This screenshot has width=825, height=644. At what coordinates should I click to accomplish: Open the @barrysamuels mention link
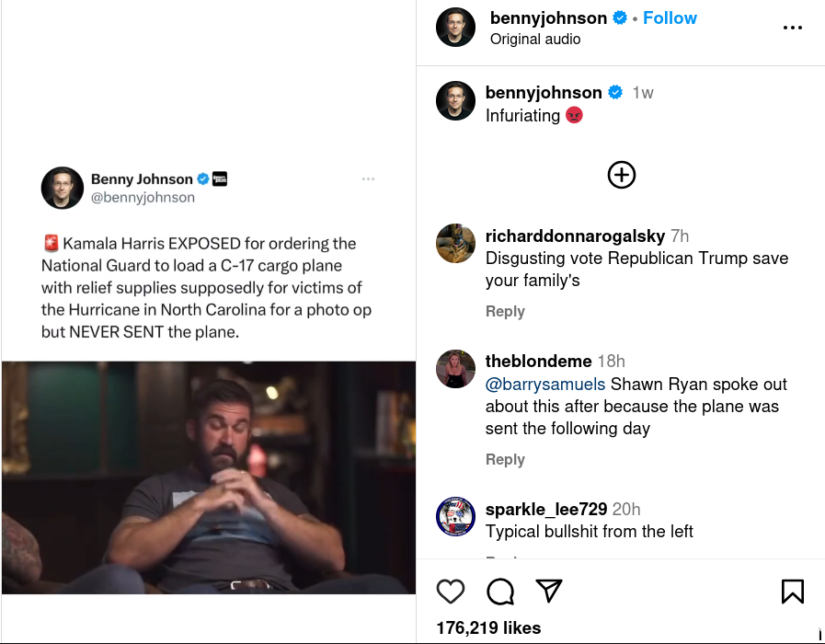[x=545, y=385]
